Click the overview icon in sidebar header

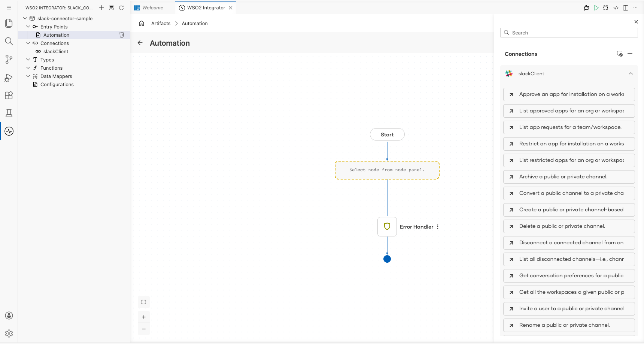point(112,7)
